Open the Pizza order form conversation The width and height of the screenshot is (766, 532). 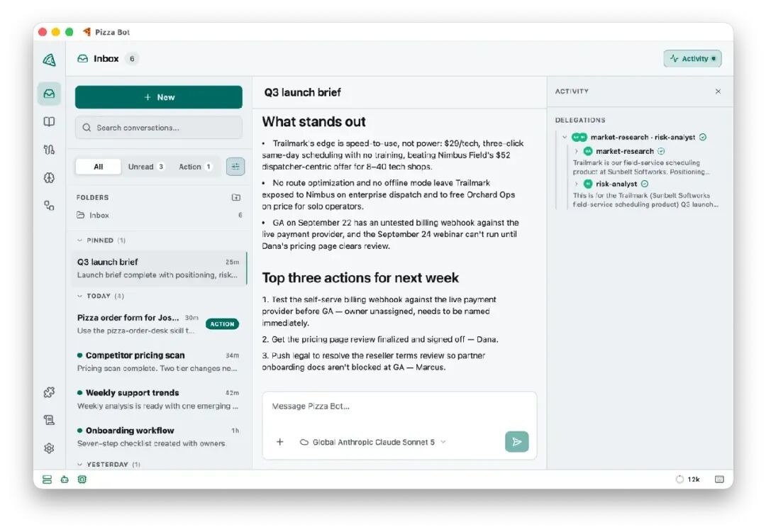point(159,324)
